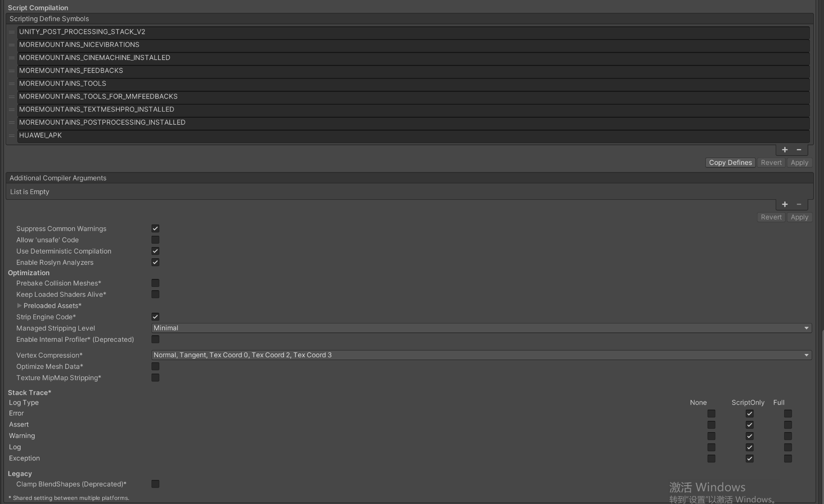Screen dimensions: 824x504
Task: Click the Copy Defines button
Action: [730, 162]
